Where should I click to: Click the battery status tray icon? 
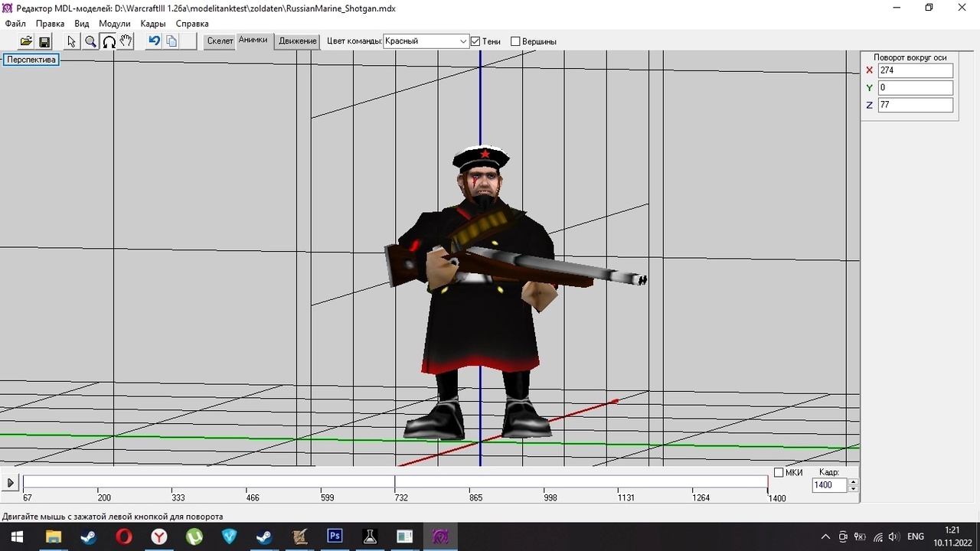tap(860, 536)
